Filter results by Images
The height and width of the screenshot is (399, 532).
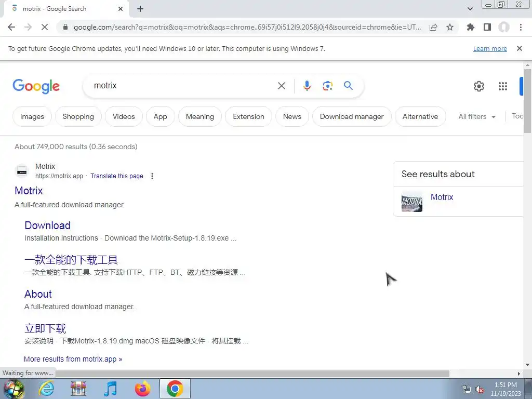(32, 116)
